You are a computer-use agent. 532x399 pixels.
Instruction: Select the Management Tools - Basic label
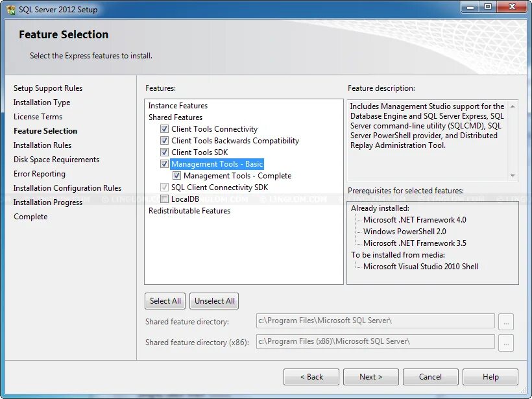[217, 164]
